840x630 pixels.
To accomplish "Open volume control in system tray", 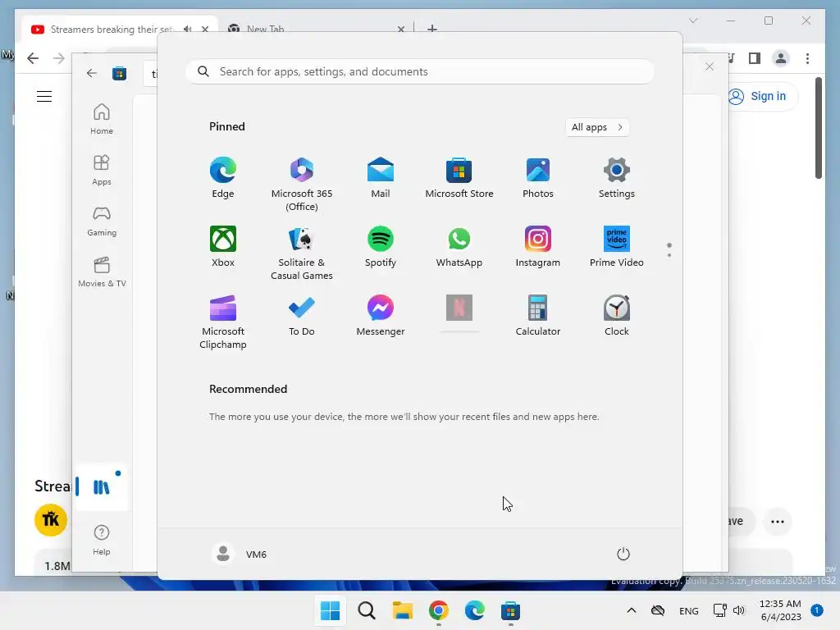I will [x=739, y=610].
